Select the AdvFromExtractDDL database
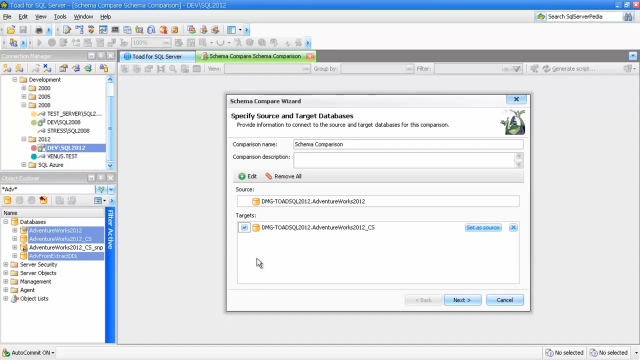Screen dimensions: 640x360 click(x=53, y=256)
